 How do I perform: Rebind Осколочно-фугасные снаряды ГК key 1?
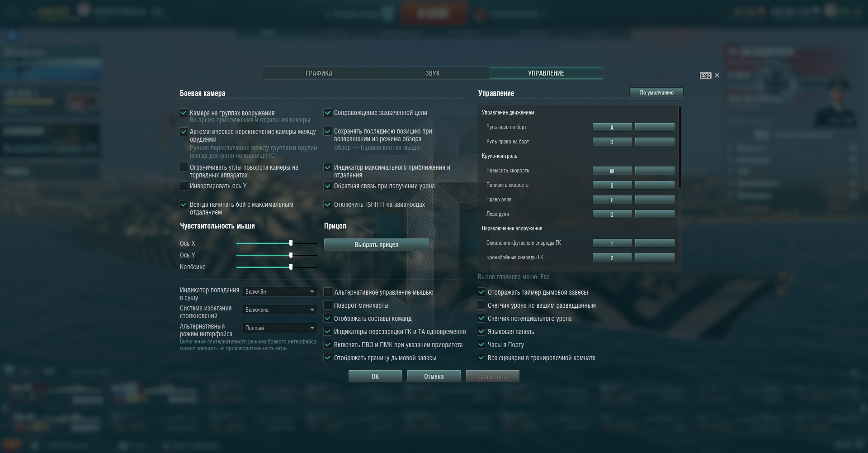click(x=612, y=243)
